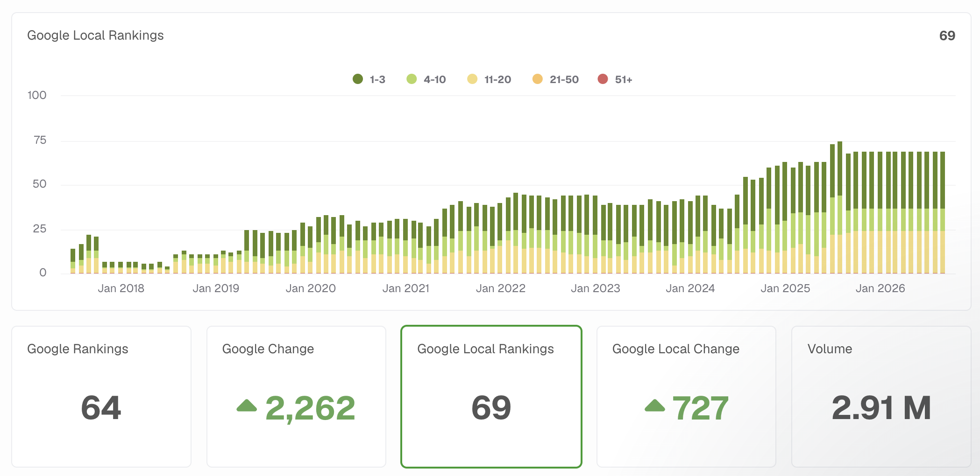The width and height of the screenshot is (980, 476).
Task: Toggle the 51+ legend series
Action: (615, 79)
